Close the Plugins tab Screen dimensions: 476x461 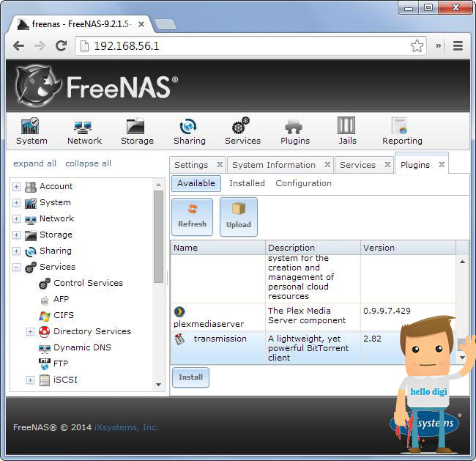(x=442, y=165)
